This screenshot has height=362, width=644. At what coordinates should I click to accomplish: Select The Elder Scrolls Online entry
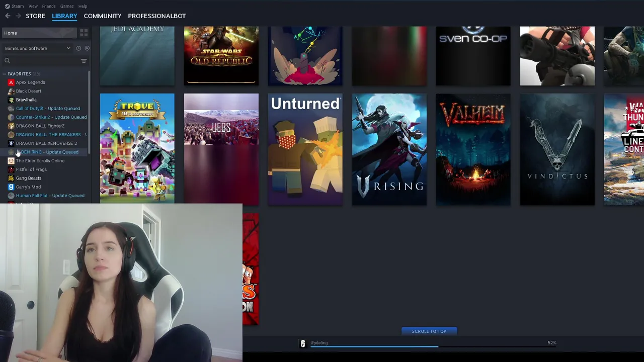tap(40, 161)
